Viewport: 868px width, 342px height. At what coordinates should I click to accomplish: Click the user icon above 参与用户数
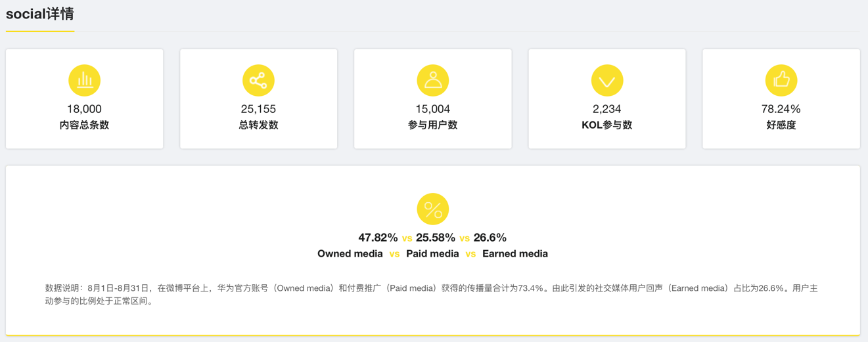pos(433,80)
